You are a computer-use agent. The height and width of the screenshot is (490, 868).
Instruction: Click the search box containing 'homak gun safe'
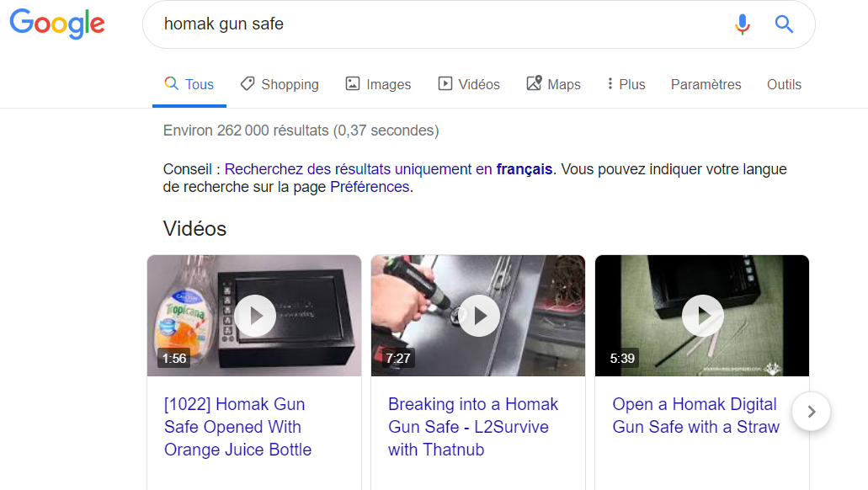[x=438, y=24]
